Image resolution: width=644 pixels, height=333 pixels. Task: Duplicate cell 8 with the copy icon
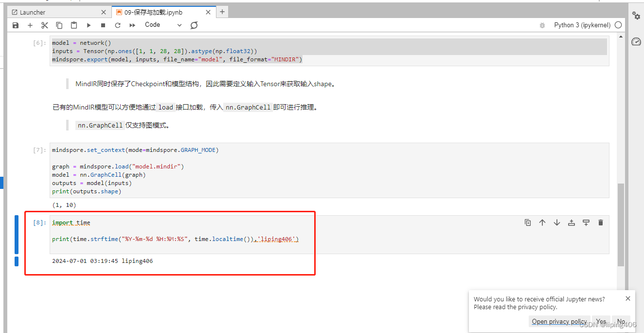pos(528,222)
